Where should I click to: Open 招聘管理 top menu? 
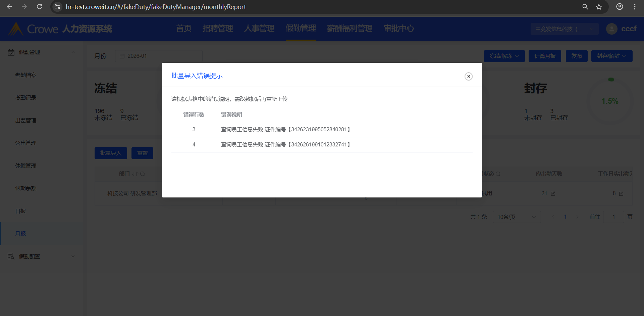218,29
